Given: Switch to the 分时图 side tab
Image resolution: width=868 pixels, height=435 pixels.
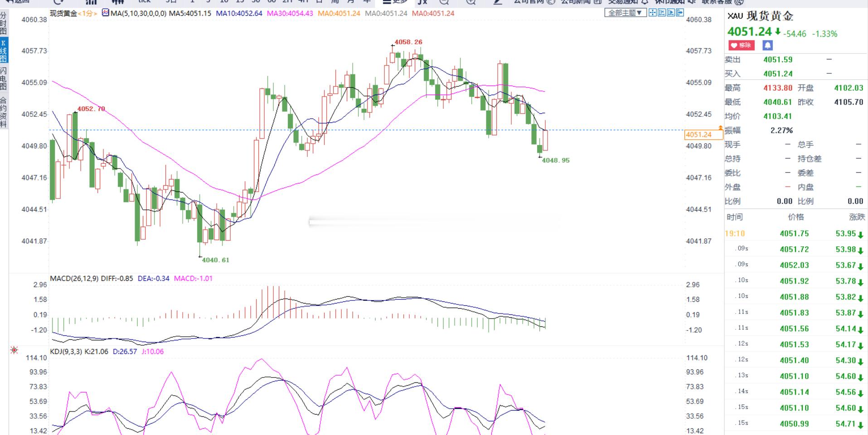Looking at the screenshot, I should point(4,24).
